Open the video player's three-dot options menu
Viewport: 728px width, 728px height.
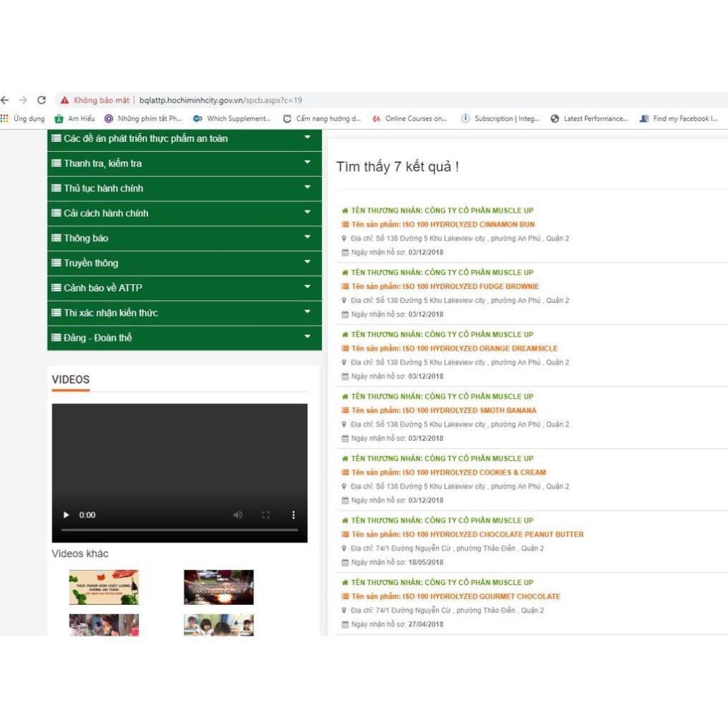pos(293,515)
